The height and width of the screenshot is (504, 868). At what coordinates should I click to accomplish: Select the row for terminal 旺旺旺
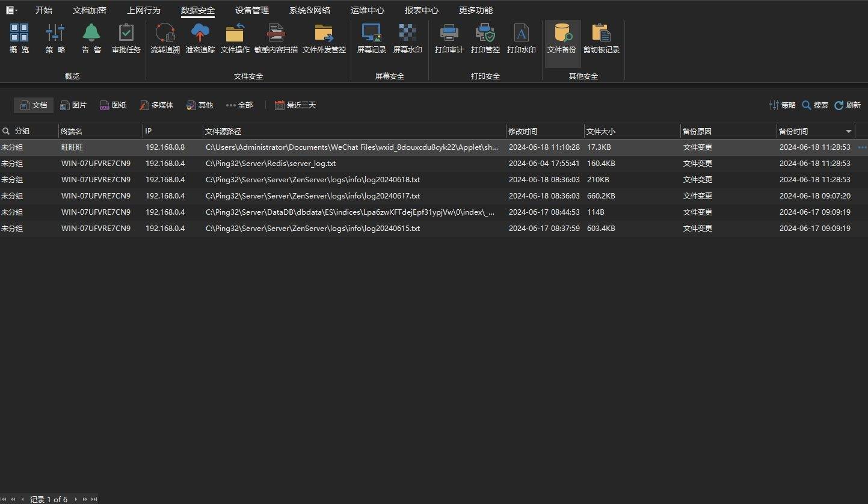click(x=434, y=147)
